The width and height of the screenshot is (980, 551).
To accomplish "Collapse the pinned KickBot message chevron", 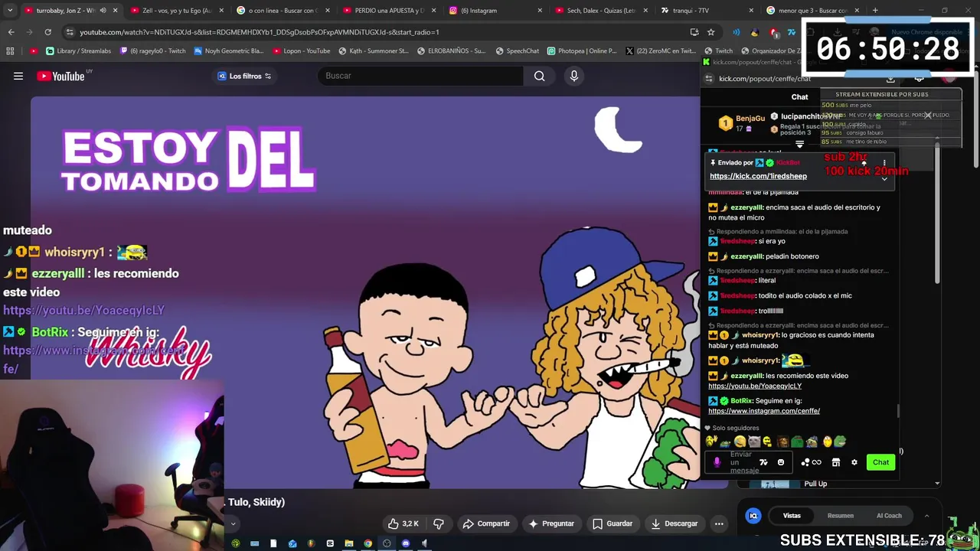I will pyautogui.click(x=884, y=178).
